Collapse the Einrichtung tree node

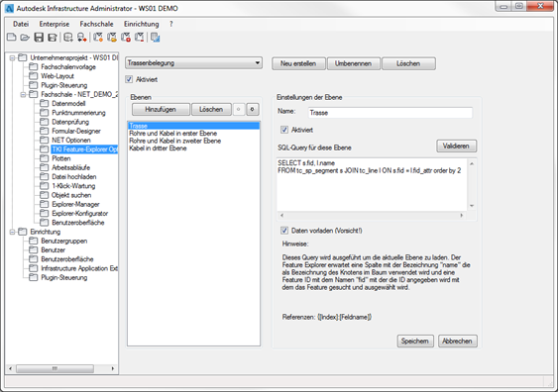pos(13,232)
